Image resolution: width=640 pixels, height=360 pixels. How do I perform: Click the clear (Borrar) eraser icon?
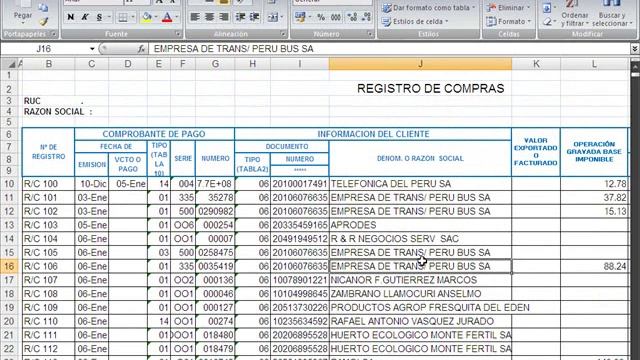[x=547, y=22]
